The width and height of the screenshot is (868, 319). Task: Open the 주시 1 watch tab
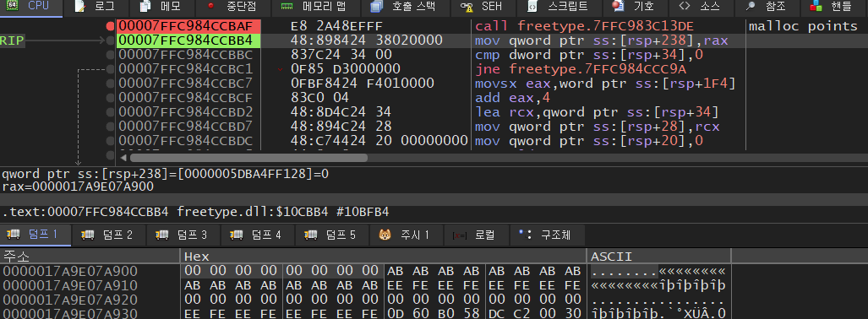pyautogui.click(x=407, y=235)
